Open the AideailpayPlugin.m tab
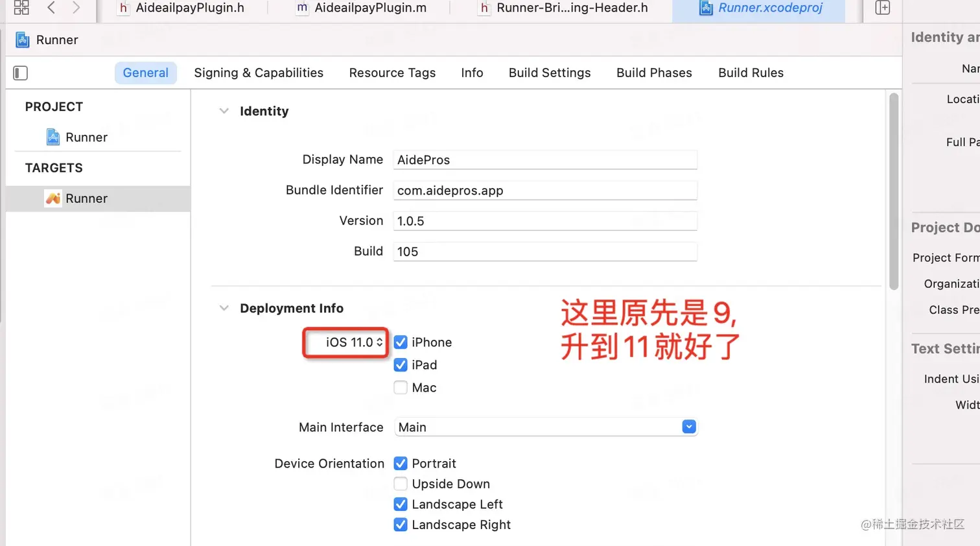 pos(371,8)
